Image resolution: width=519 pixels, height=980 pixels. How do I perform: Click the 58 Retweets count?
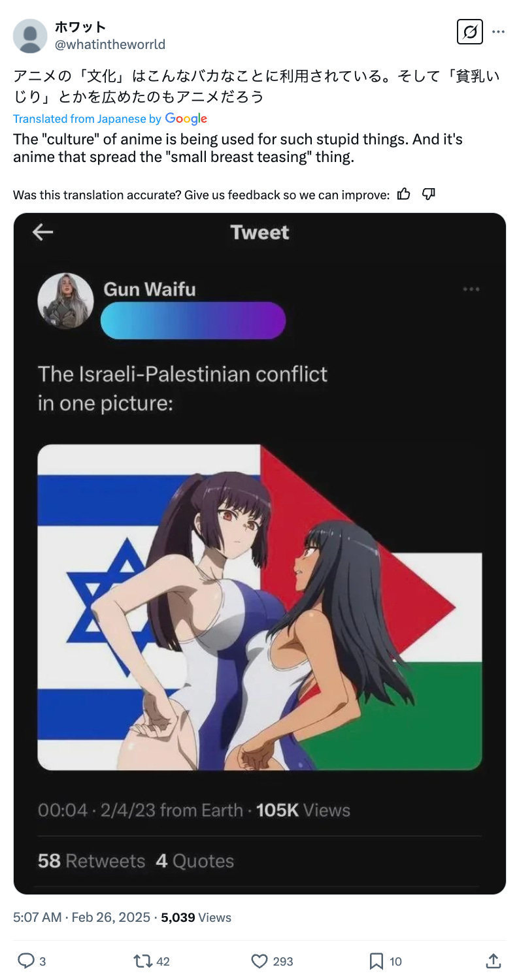(92, 861)
